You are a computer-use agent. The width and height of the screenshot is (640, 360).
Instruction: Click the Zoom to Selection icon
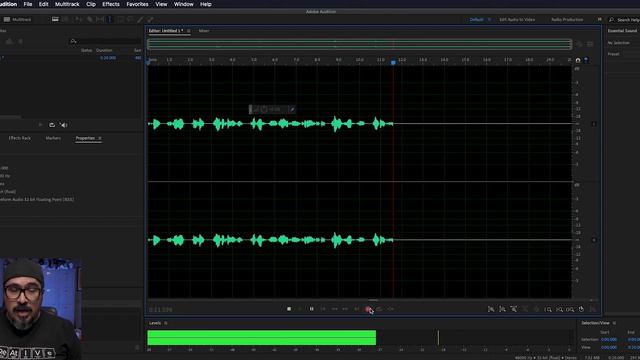[570, 309]
